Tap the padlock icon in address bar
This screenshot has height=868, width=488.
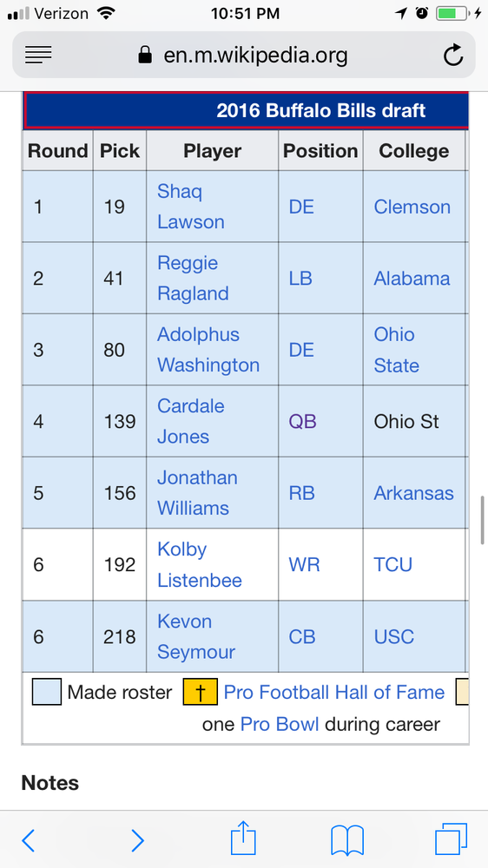tap(145, 55)
